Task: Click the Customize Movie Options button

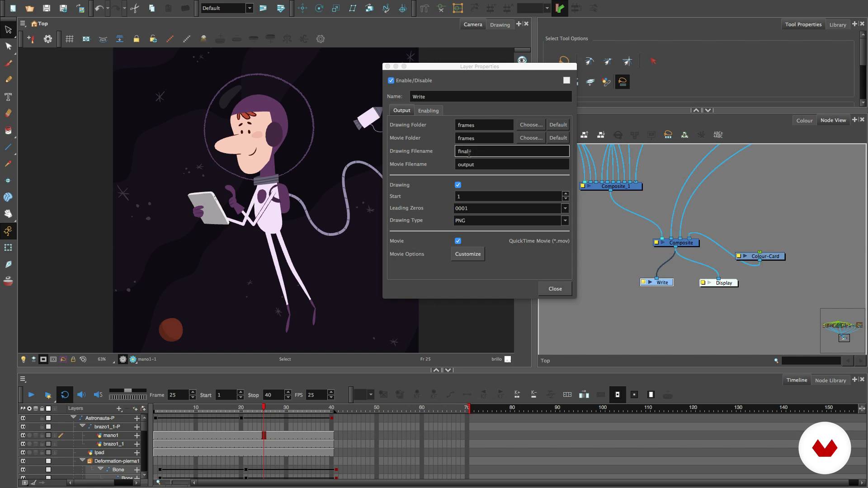Action: [468, 254]
